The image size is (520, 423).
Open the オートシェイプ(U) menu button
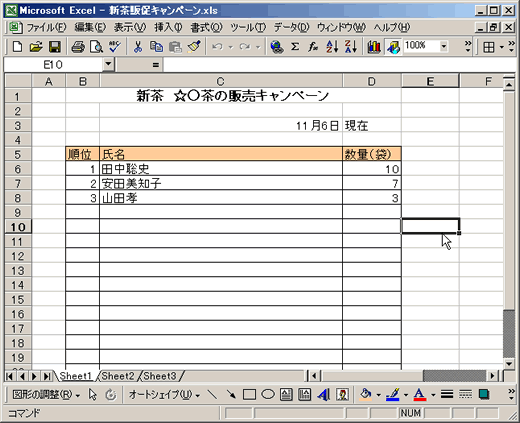point(164,395)
